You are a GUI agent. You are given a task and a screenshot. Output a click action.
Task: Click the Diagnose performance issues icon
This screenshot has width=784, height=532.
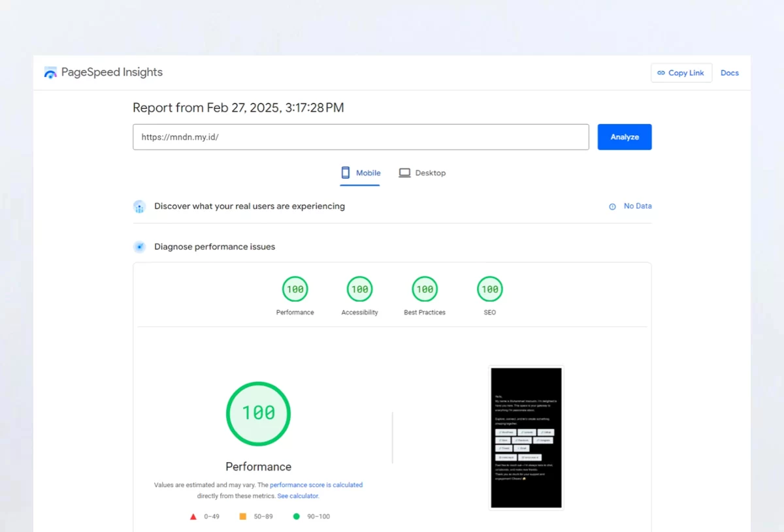(x=139, y=247)
